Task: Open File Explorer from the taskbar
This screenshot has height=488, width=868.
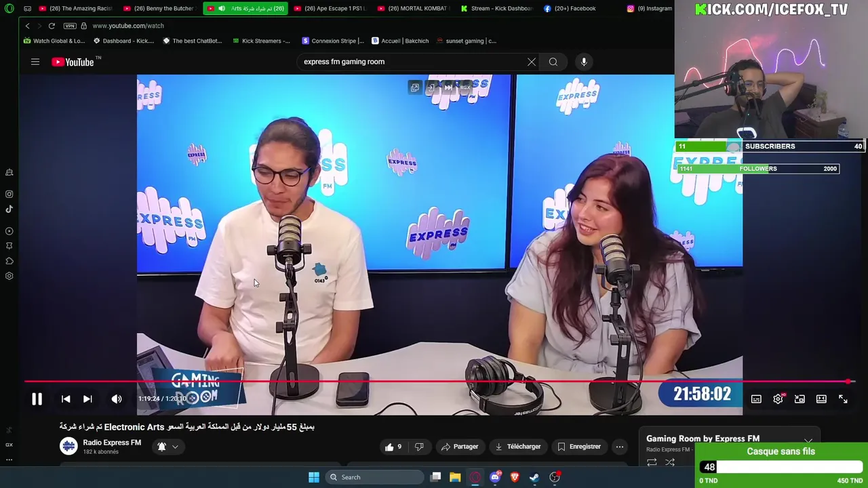Action: [x=455, y=477]
